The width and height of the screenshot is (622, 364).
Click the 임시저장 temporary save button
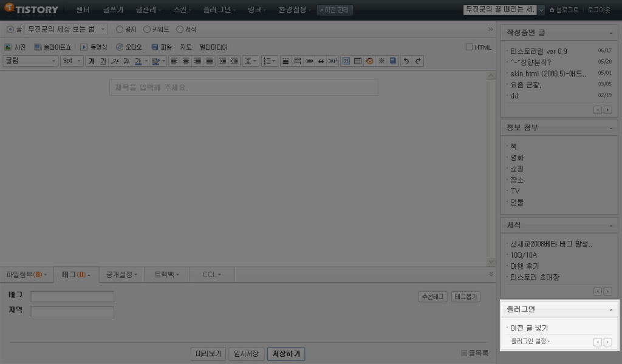247,353
